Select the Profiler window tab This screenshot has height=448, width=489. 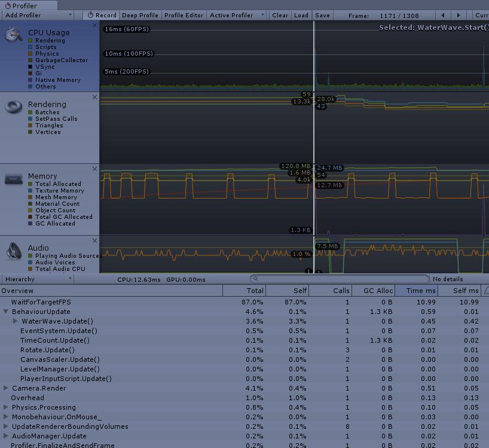click(x=28, y=5)
